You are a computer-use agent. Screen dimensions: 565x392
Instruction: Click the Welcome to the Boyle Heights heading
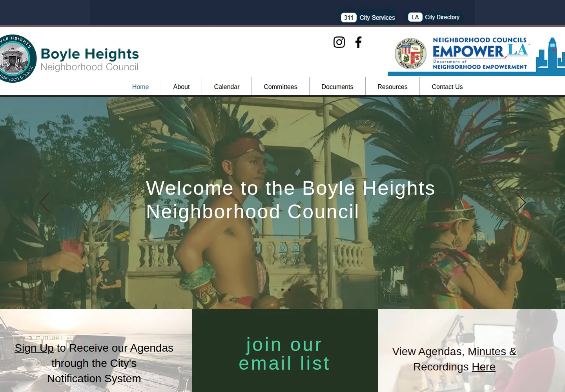tap(290, 200)
